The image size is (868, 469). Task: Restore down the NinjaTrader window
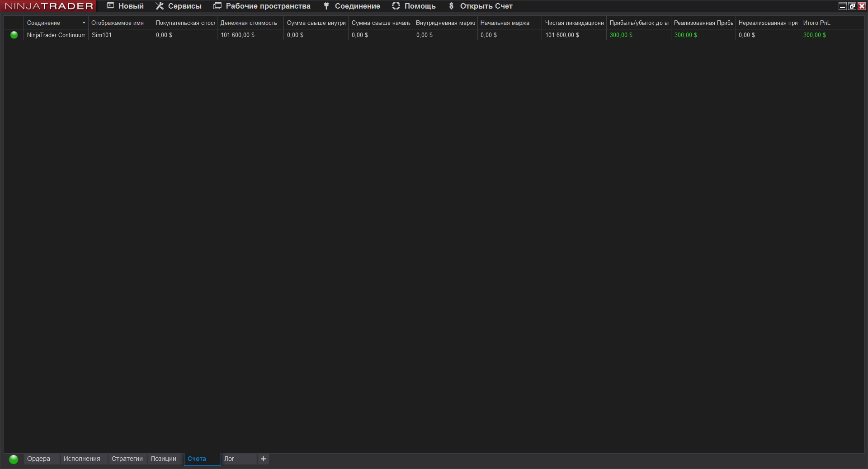click(x=852, y=6)
